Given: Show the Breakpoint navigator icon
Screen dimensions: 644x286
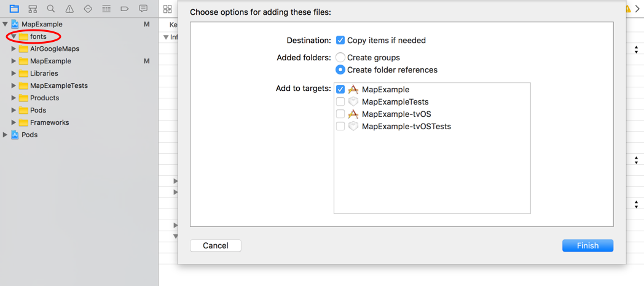Looking at the screenshot, I should click(125, 9).
